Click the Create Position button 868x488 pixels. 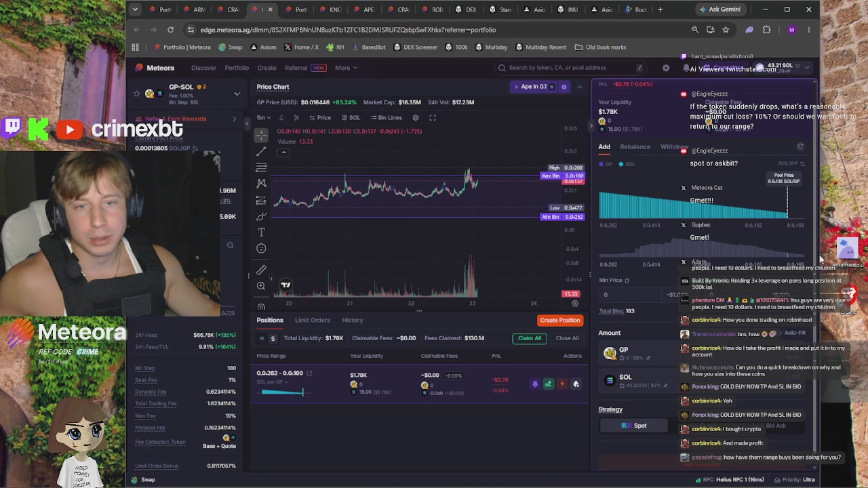click(560, 320)
